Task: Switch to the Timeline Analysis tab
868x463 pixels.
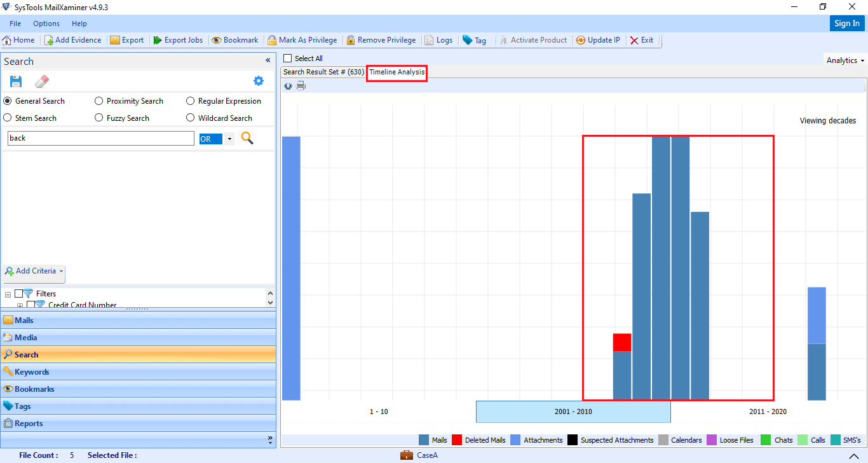Action: [x=397, y=72]
